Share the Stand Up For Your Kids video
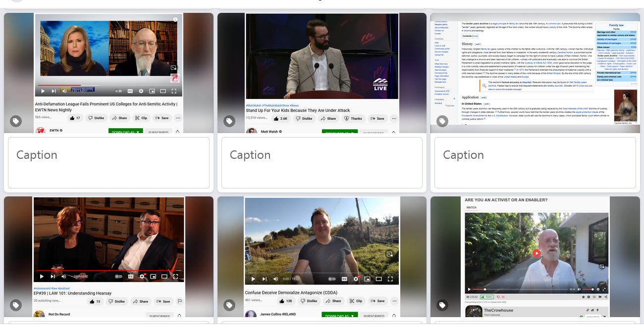The image size is (644, 328). point(328,119)
